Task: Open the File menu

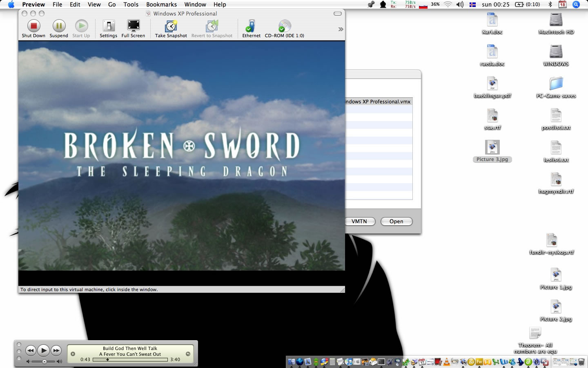Action: [58, 4]
